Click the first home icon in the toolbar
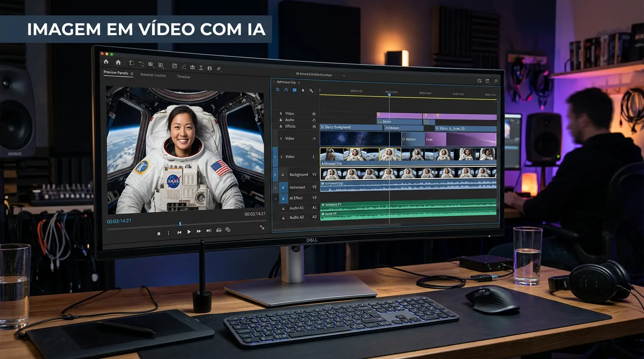 [106, 61]
